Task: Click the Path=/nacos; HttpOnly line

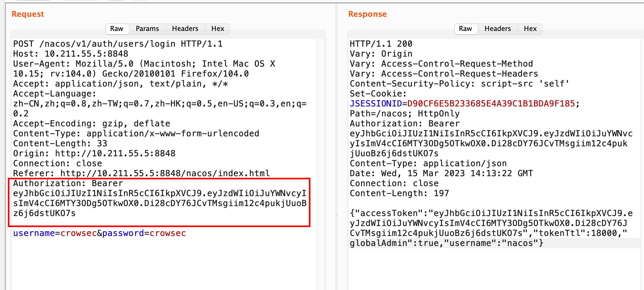Action: pos(405,114)
